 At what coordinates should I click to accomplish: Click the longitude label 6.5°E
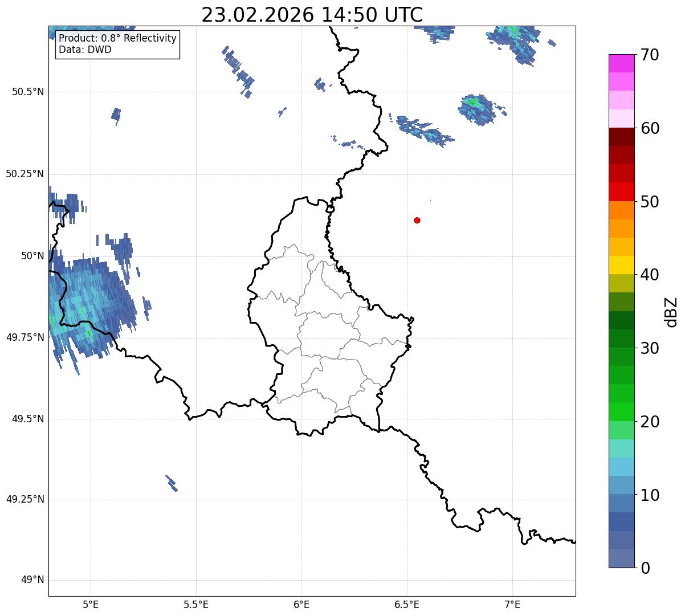(407, 605)
